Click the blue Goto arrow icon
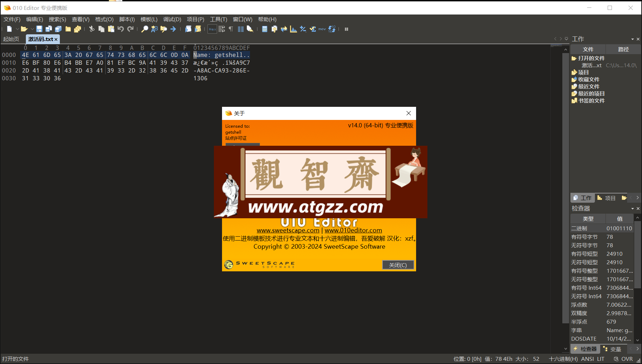The width and height of the screenshot is (642, 364). pyautogui.click(x=173, y=29)
